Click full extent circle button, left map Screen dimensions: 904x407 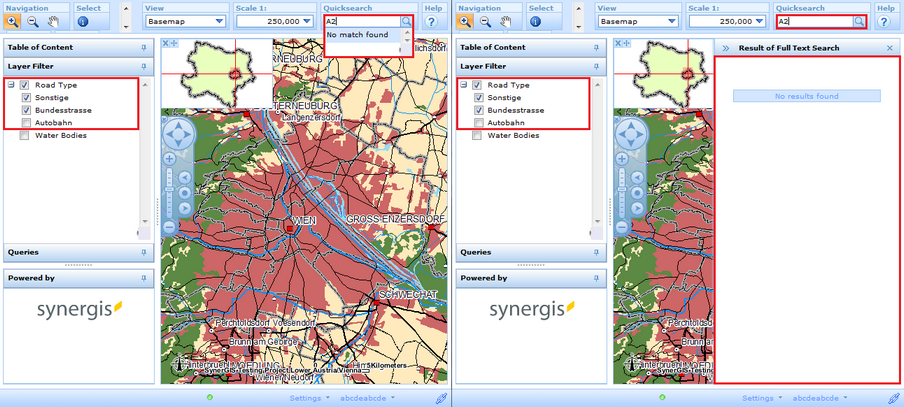(185, 193)
